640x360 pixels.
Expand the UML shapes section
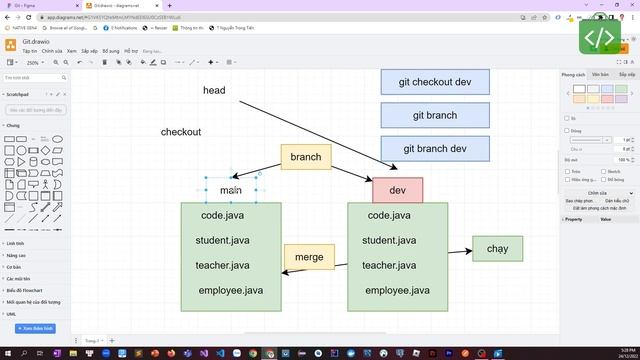point(9,314)
